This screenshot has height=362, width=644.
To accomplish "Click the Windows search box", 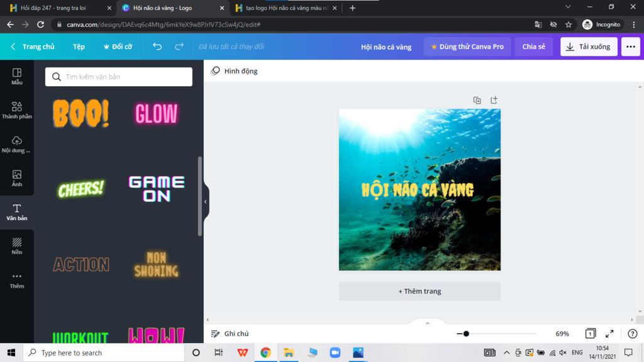I will (x=104, y=353).
